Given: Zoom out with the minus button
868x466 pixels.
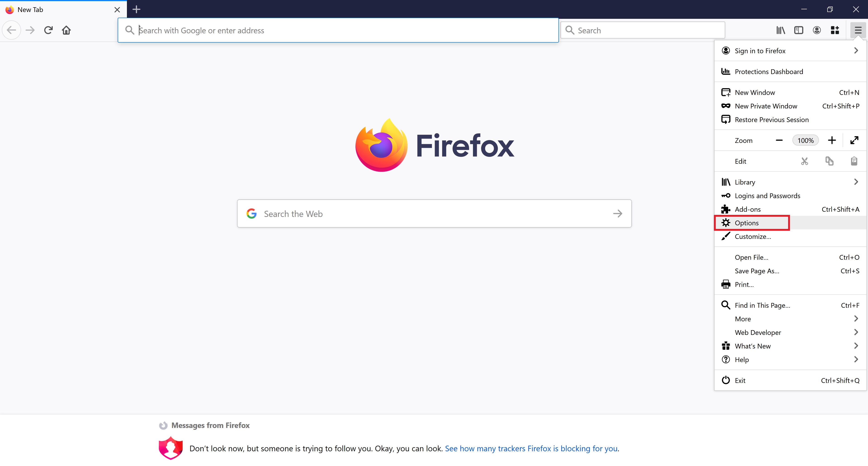Looking at the screenshot, I should (779, 140).
